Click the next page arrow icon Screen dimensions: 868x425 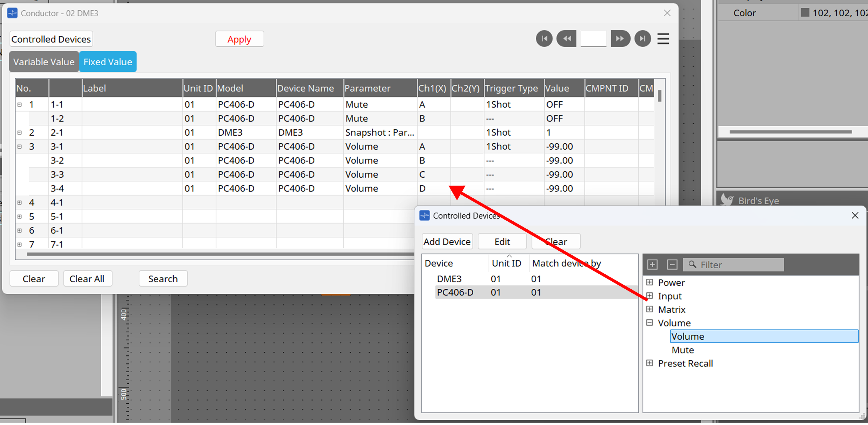620,38
